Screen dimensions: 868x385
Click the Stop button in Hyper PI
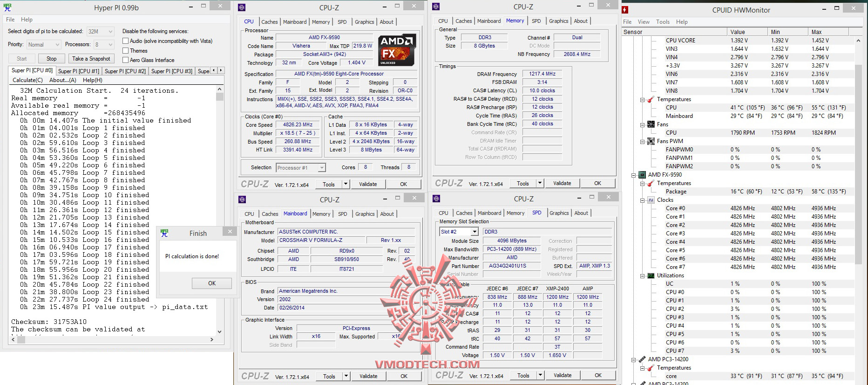click(x=52, y=59)
